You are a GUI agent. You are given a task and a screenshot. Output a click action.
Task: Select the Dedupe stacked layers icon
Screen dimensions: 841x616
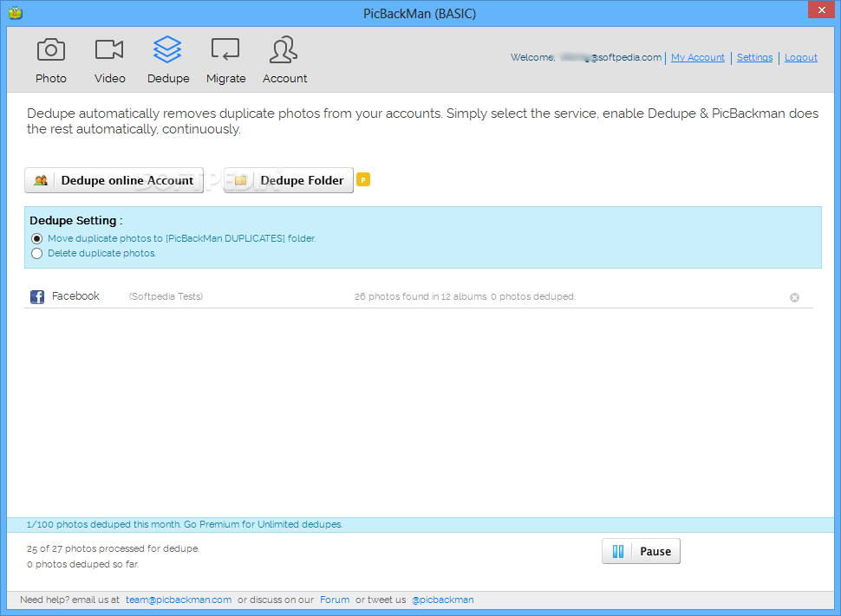(x=167, y=49)
